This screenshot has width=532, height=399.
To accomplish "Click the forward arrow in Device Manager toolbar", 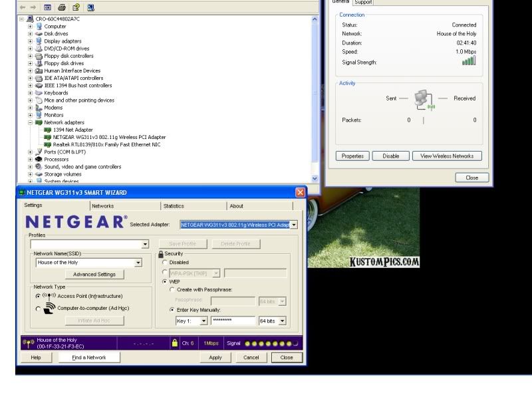I will pyautogui.click(x=33, y=7).
